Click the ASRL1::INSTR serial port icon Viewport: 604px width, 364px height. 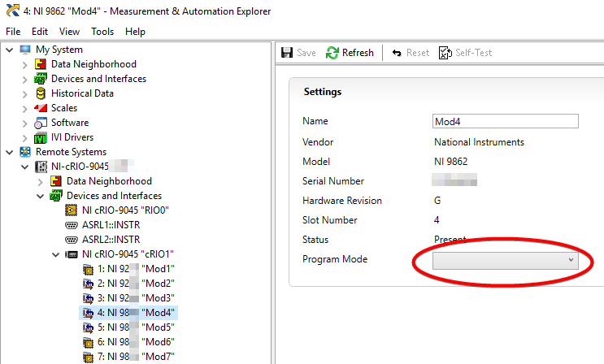(x=72, y=225)
